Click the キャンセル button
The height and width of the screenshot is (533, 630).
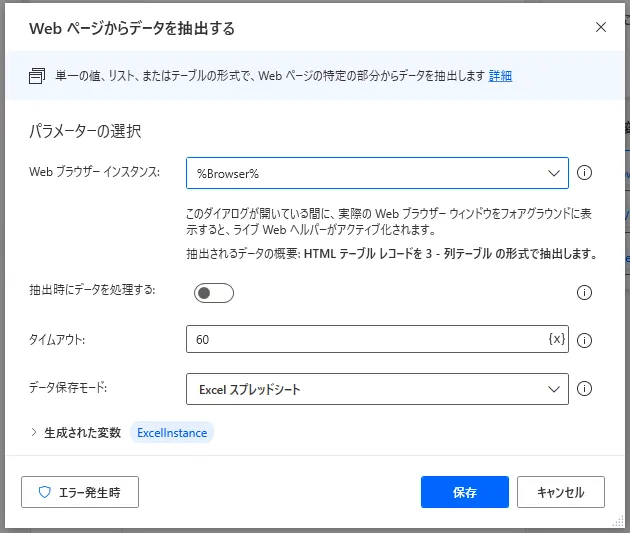click(560, 492)
